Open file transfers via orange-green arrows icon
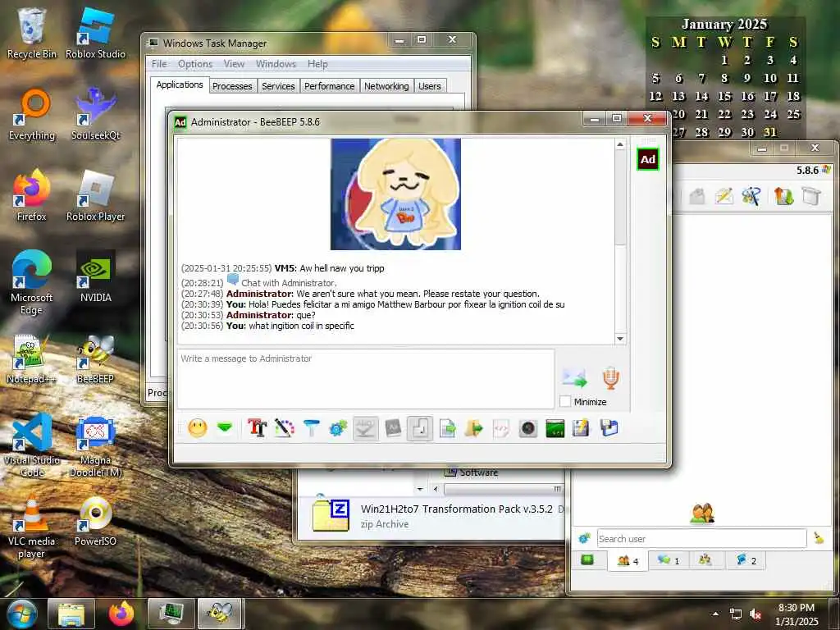Image resolution: width=840 pixels, height=630 pixels. 783,196
